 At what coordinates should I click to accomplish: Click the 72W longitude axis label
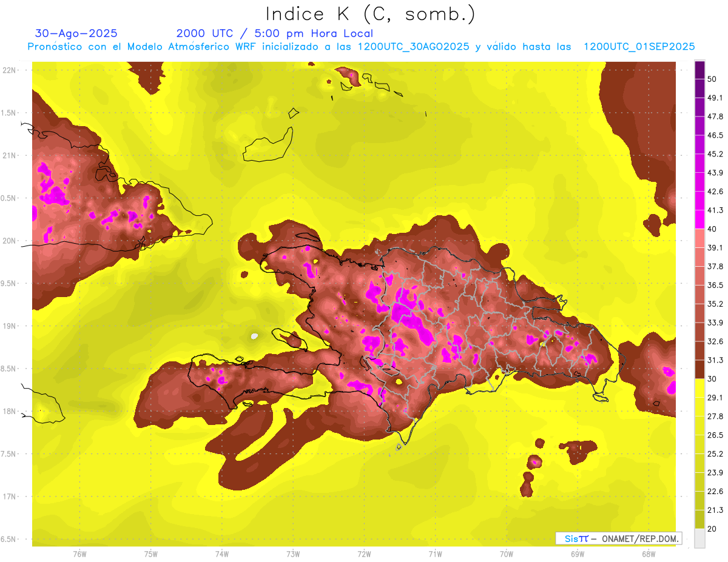(x=364, y=554)
